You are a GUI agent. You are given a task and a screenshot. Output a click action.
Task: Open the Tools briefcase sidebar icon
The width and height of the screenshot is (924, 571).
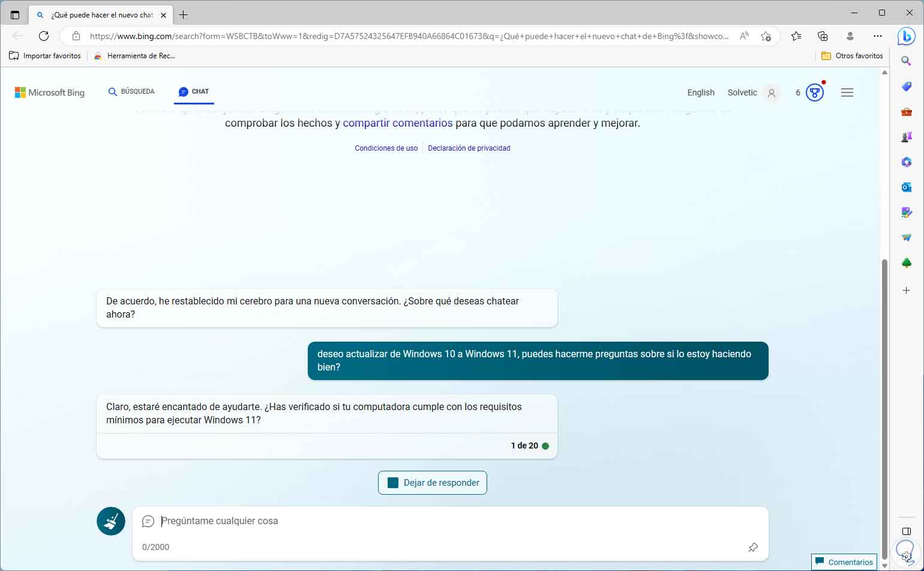tap(907, 112)
